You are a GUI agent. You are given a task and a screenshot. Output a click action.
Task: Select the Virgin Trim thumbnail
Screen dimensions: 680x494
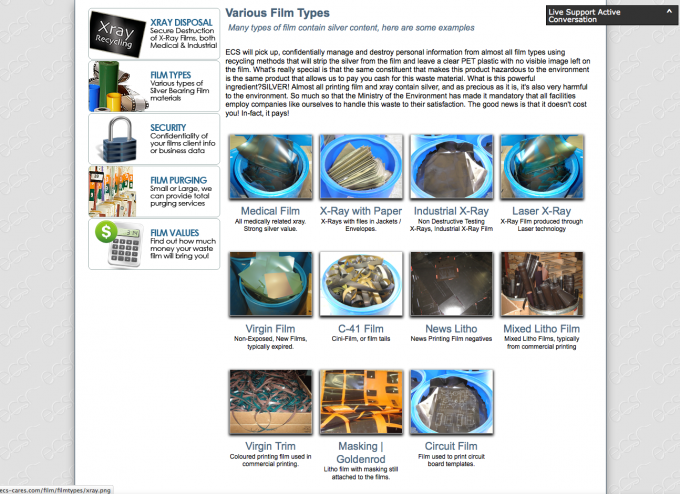pos(271,402)
